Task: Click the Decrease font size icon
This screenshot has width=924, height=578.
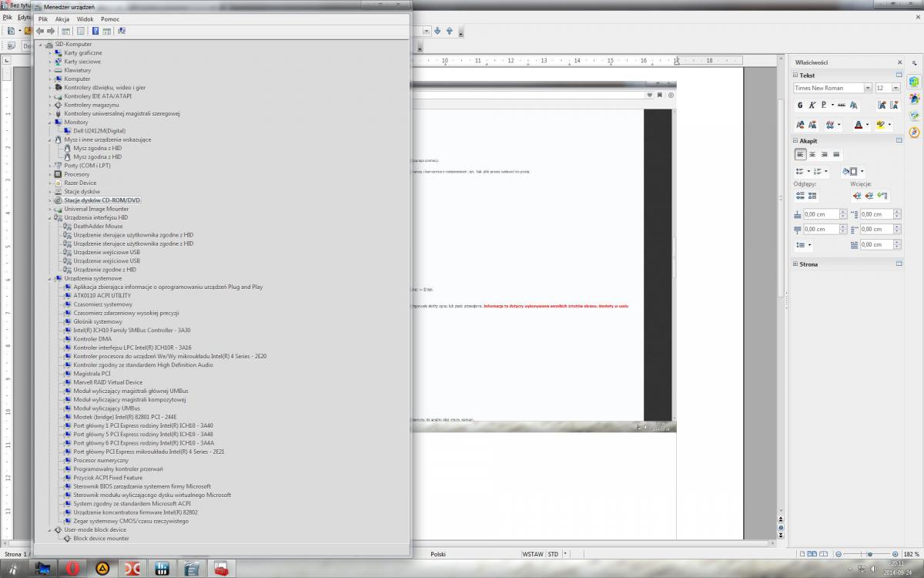Action: click(895, 105)
